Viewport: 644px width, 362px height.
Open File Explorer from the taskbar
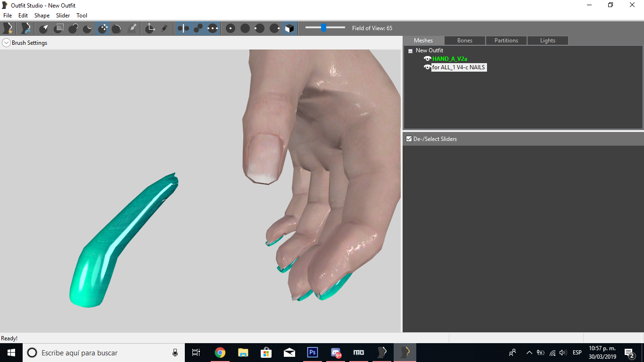[x=243, y=353]
